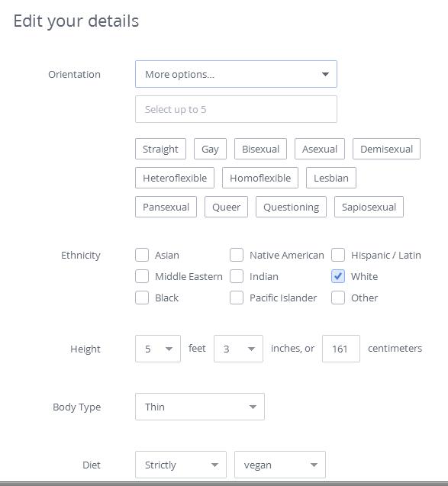The width and height of the screenshot is (448, 486).
Task: Check the Middle Eastern checkbox
Action: (x=142, y=276)
